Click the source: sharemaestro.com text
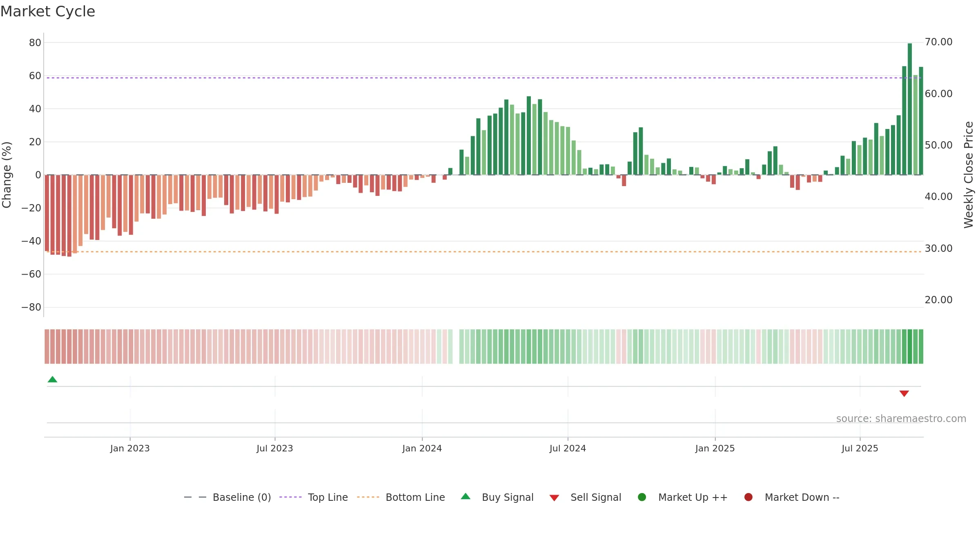The image size is (980, 551). click(901, 419)
